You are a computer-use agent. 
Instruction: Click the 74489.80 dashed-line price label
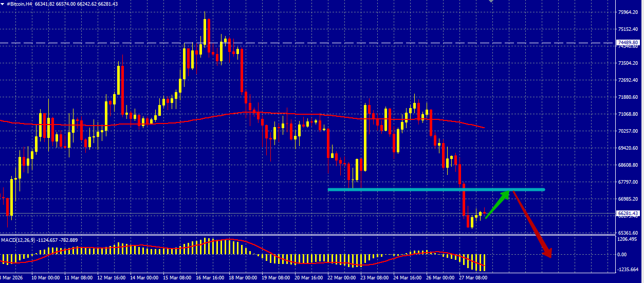click(628, 42)
